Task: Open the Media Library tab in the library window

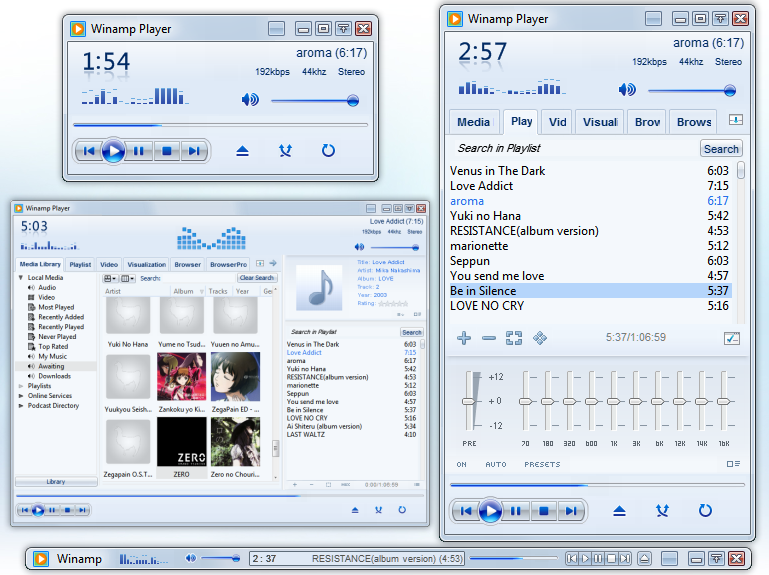Action: click(x=40, y=264)
